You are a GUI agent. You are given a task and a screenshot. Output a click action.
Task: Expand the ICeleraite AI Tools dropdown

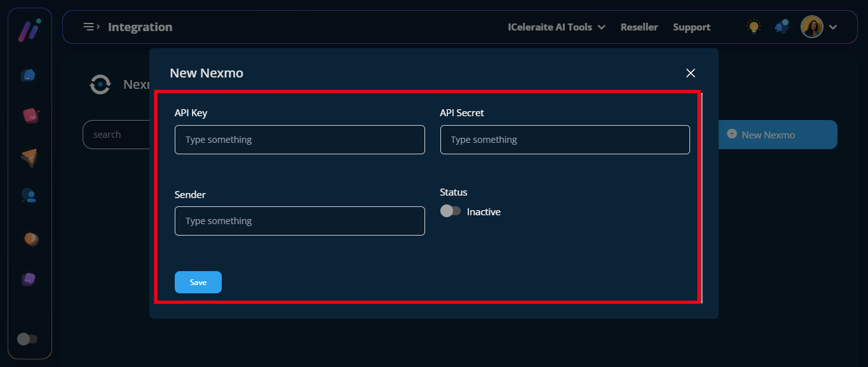coord(556,27)
